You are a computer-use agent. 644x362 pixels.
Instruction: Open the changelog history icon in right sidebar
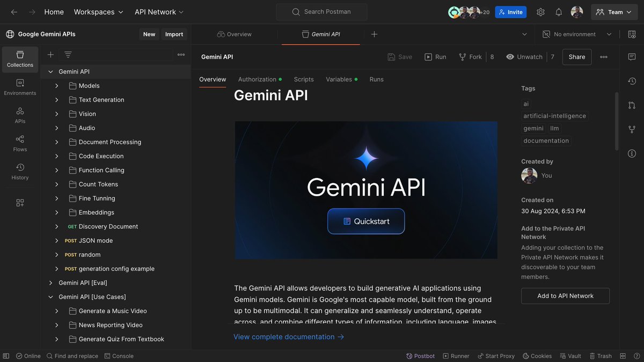(632, 81)
